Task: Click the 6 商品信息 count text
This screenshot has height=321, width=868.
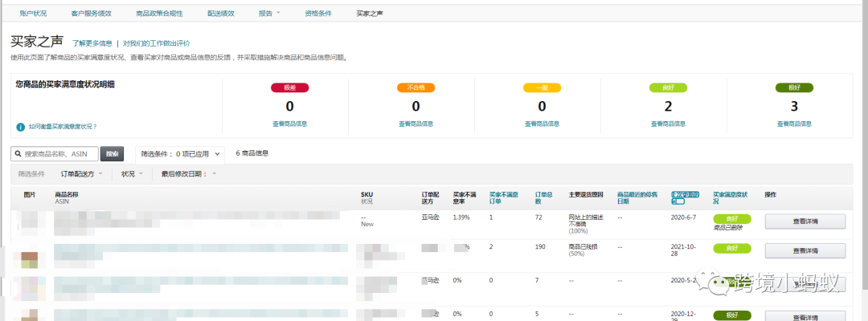Action: click(x=252, y=153)
